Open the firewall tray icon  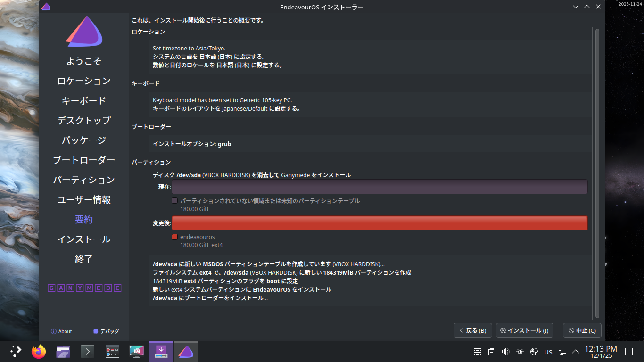pyautogui.click(x=478, y=352)
